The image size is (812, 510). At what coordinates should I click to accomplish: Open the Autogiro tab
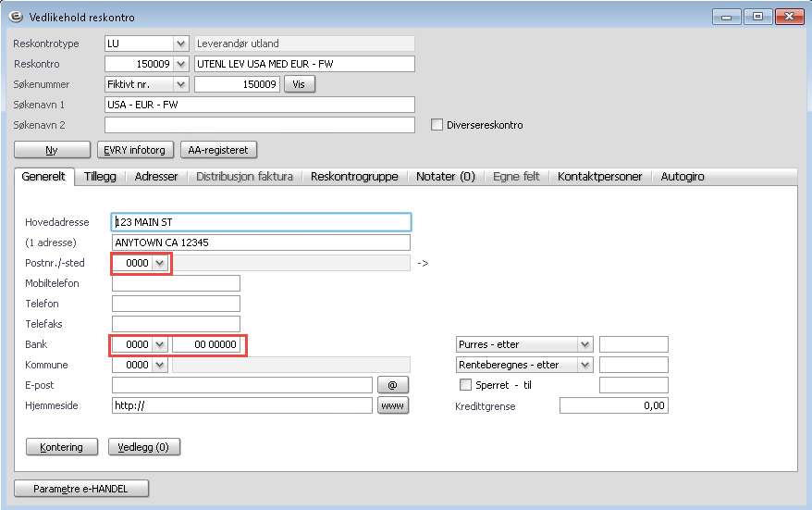pyautogui.click(x=682, y=176)
